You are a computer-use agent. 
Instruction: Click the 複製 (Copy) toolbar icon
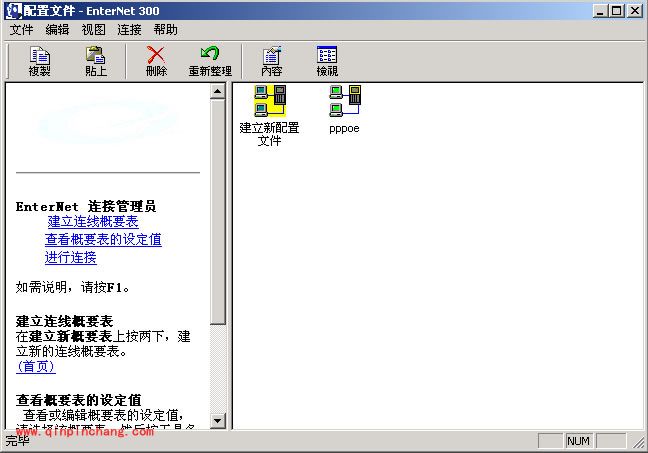click(40, 61)
